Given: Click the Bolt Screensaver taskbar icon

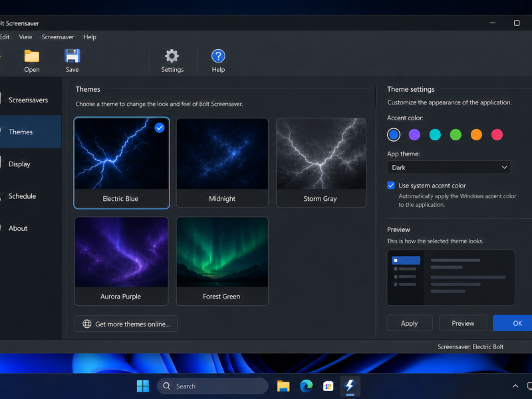Looking at the screenshot, I should tap(350, 386).
